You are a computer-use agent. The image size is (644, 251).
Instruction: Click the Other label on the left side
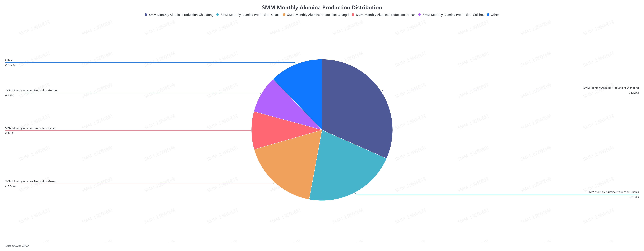[9, 60]
